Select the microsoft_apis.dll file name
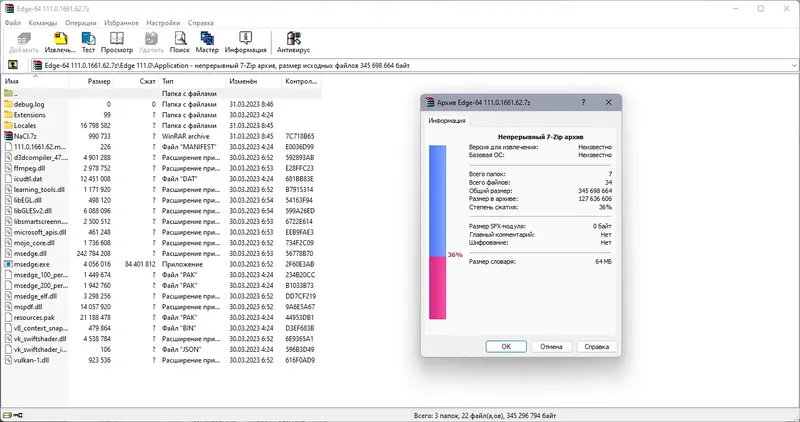 [x=40, y=232]
